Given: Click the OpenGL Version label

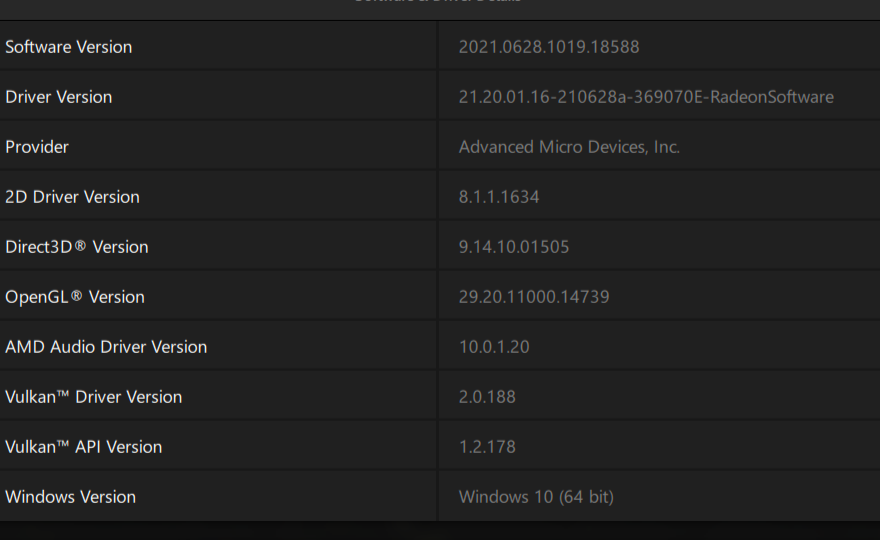Looking at the screenshot, I should (x=75, y=297).
